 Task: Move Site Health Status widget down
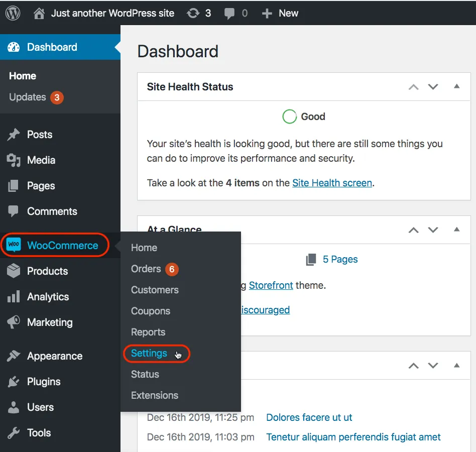[x=433, y=87]
